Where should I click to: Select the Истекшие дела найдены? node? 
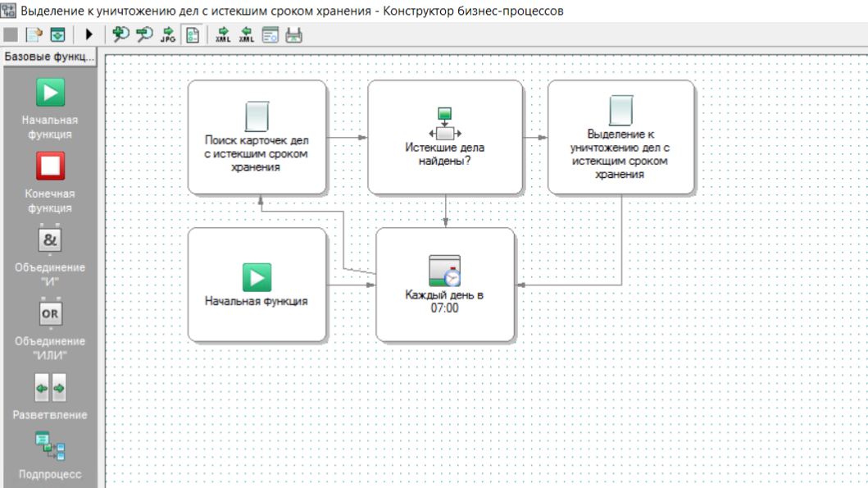445,137
